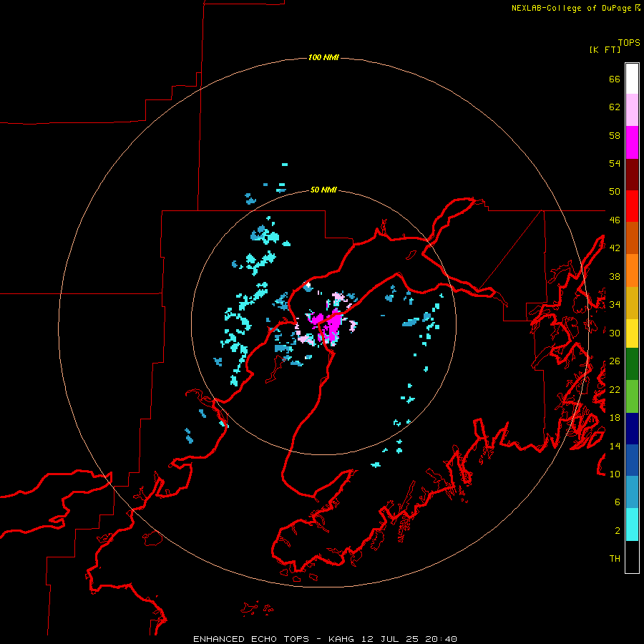Screen dimensions: 644x644
Task: Pick the brown-orange 46 kft legend swatch
Action: pyautogui.click(x=632, y=238)
